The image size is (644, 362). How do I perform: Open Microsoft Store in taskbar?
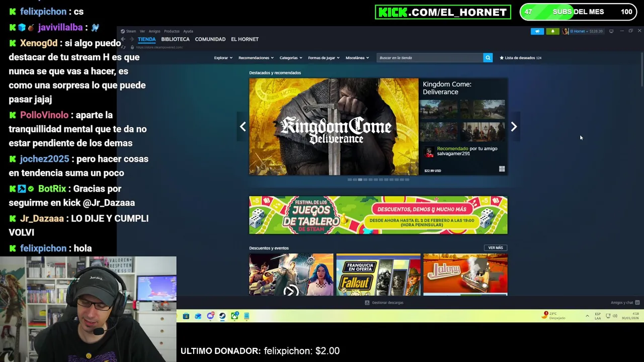point(186,316)
